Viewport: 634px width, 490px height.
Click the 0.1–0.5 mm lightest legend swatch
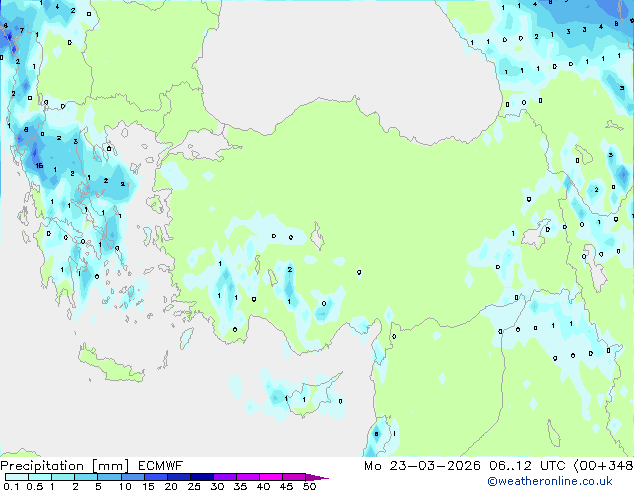click(x=17, y=477)
